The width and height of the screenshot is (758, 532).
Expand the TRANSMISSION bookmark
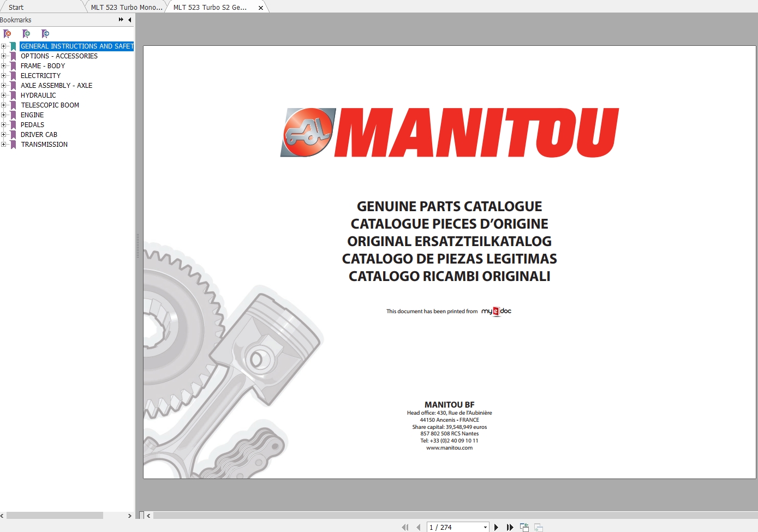(3, 145)
